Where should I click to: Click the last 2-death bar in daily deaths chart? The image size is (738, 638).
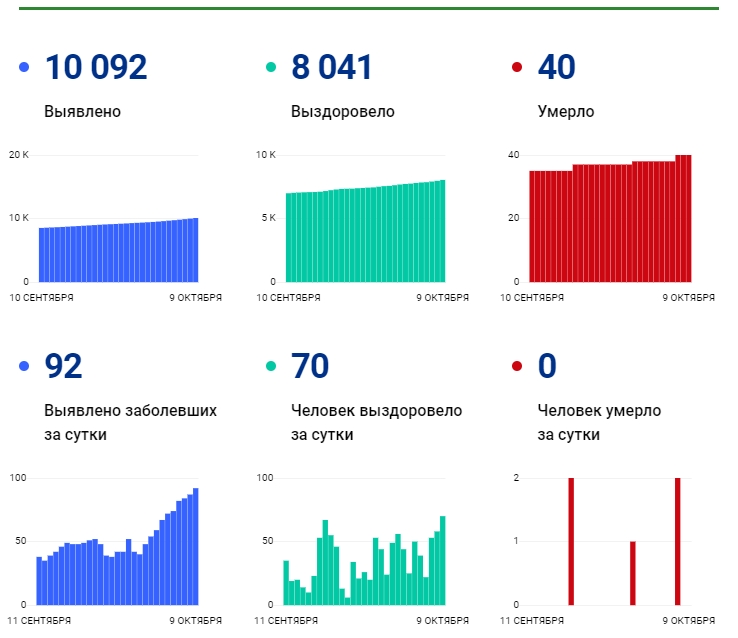pos(677,542)
